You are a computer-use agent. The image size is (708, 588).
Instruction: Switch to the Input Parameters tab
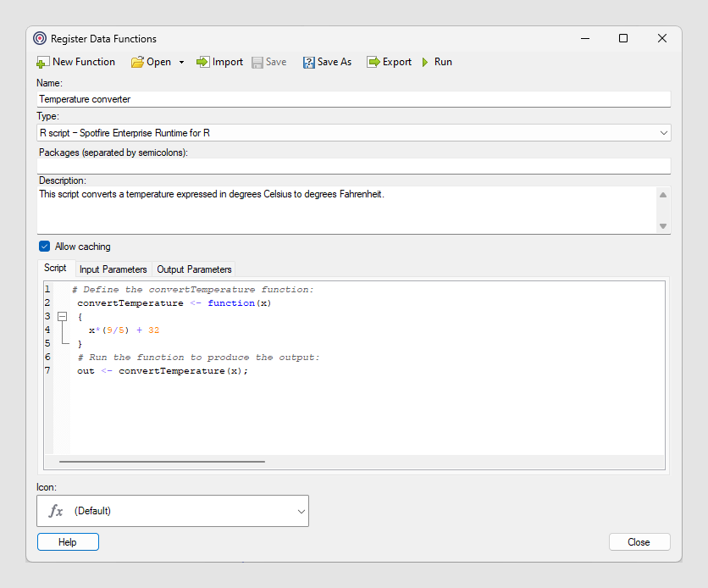(x=113, y=269)
